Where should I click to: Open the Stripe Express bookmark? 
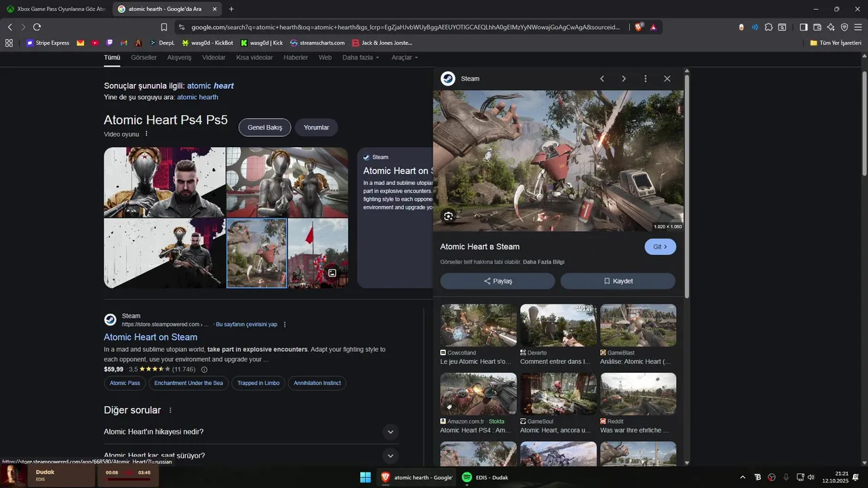click(47, 43)
